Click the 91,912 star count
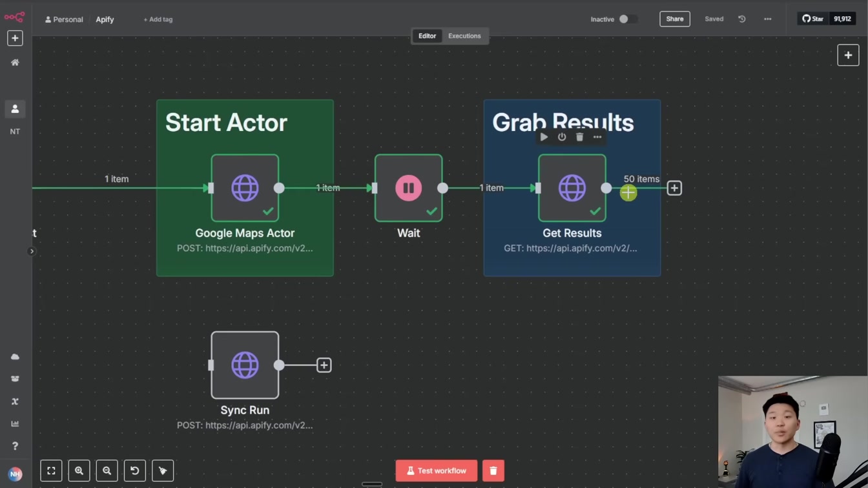The image size is (868, 488). (x=842, y=19)
